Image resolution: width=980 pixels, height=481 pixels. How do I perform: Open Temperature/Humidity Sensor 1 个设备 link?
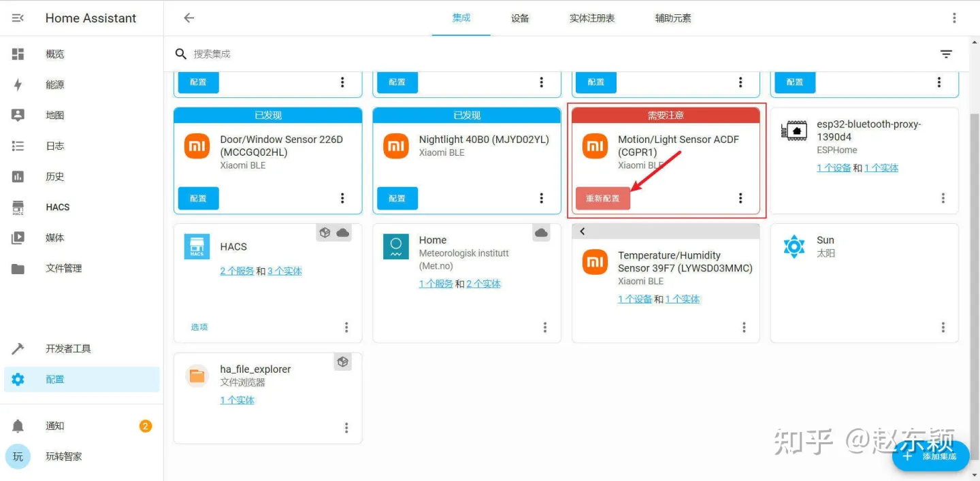pyautogui.click(x=635, y=299)
